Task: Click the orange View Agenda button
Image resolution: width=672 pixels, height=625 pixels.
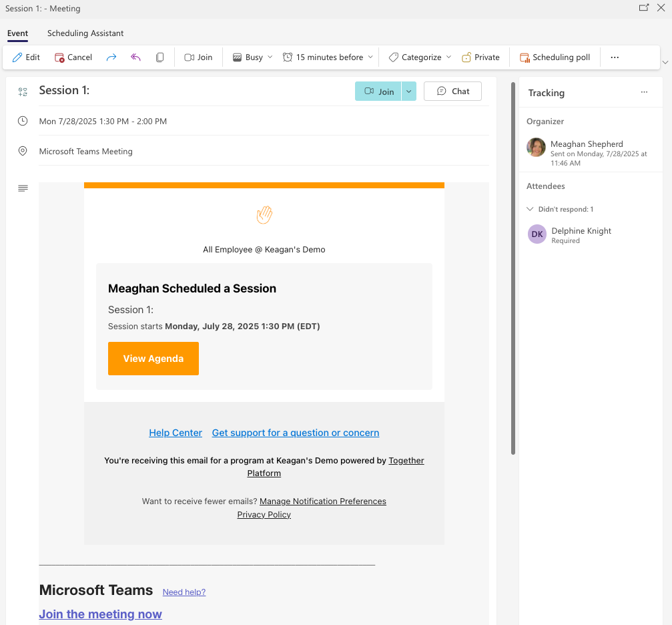Action: [x=153, y=359]
